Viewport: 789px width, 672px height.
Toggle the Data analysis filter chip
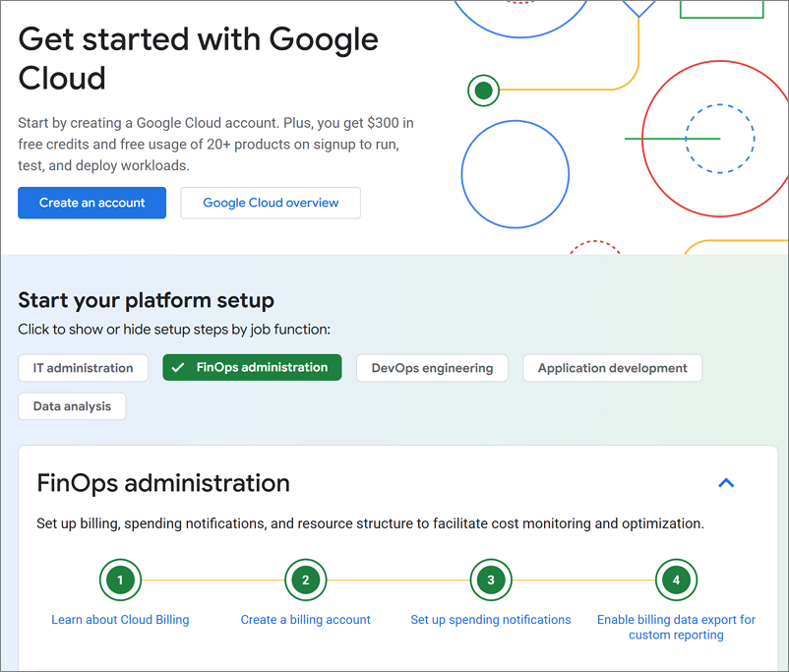click(72, 406)
